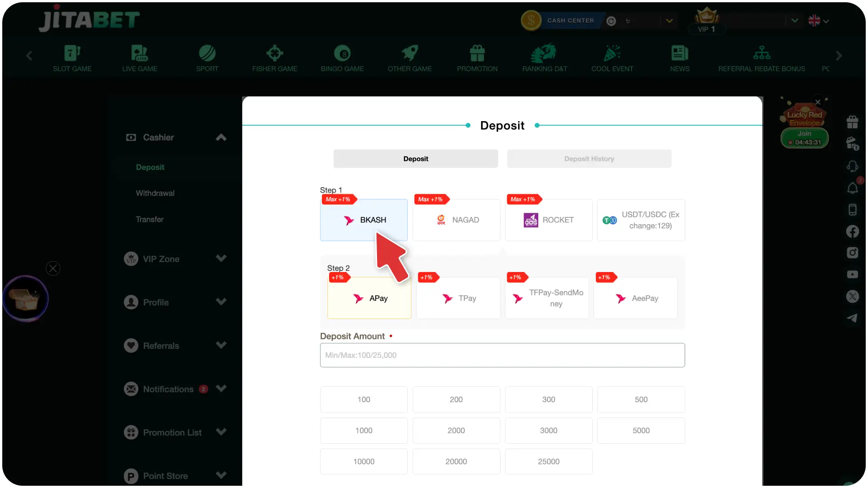868x488 pixels.
Task: Visit the X (Twitter) icon
Action: click(852, 296)
